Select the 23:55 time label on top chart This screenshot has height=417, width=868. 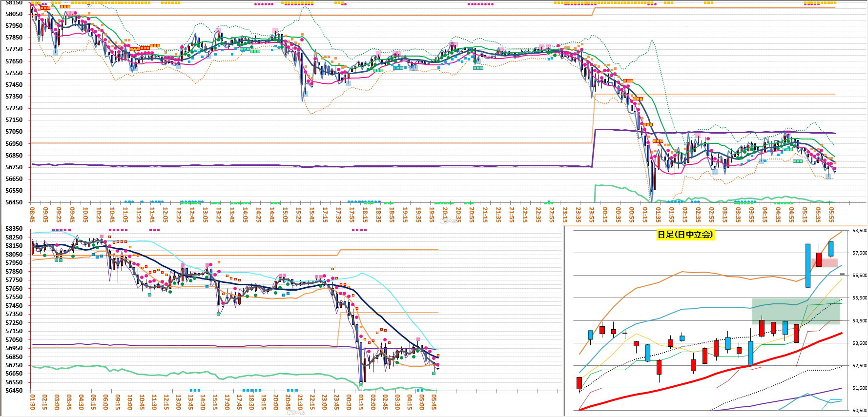(x=592, y=215)
